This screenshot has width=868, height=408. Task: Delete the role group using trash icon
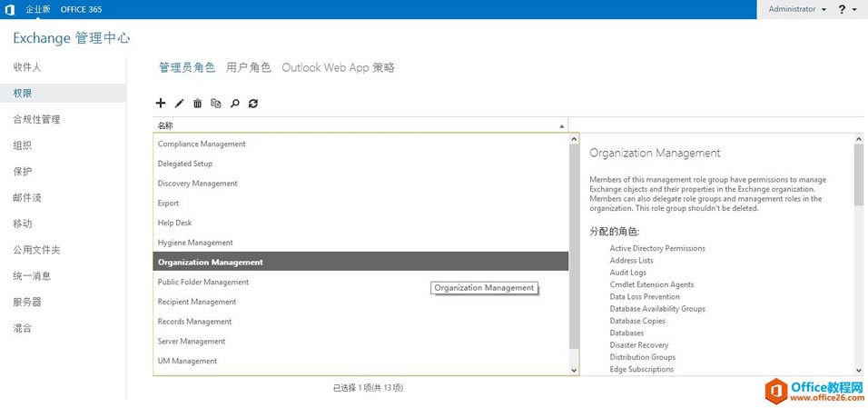coord(198,103)
